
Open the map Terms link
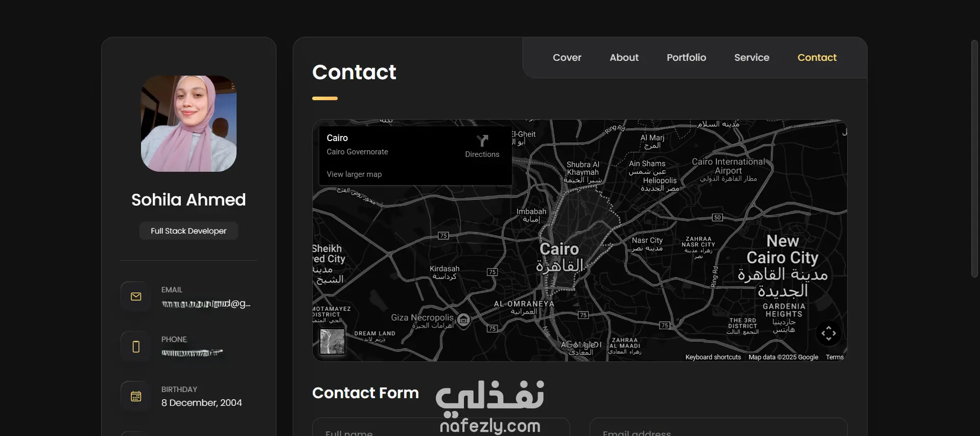point(834,357)
